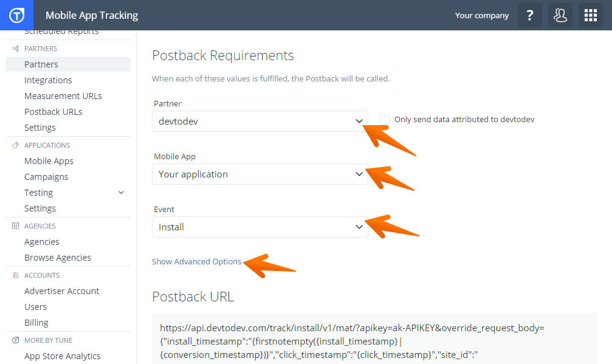This screenshot has width=612, height=364.
Task: Open the help question mark icon
Action: coord(529,16)
